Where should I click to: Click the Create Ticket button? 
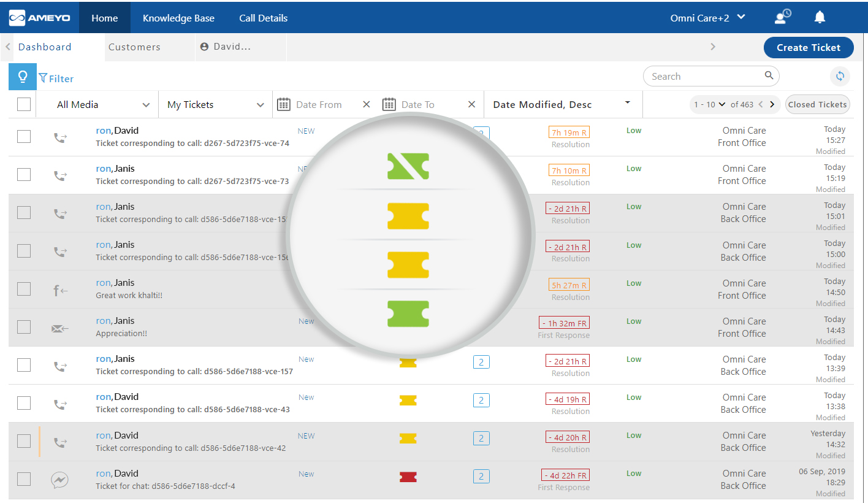(x=809, y=47)
